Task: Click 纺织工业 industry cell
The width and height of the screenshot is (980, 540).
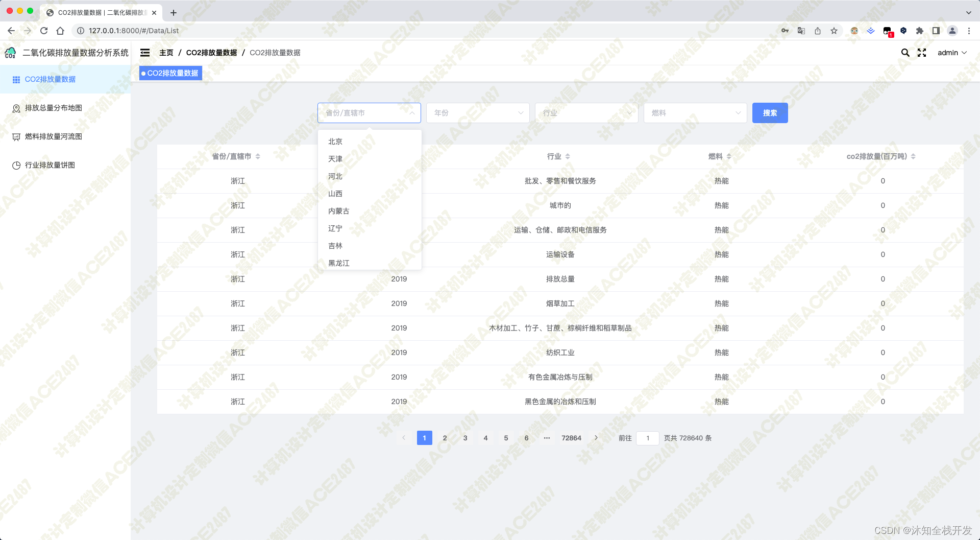Action: pos(560,353)
